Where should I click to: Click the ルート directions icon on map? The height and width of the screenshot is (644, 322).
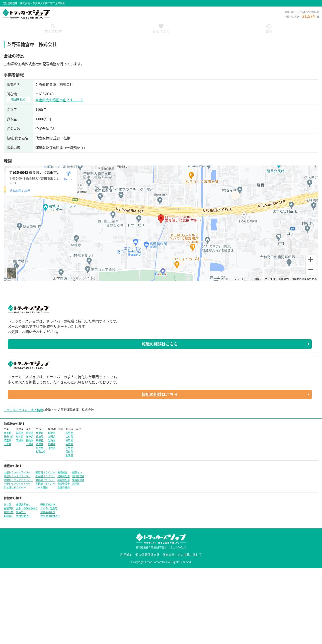pyautogui.click(x=68, y=176)
